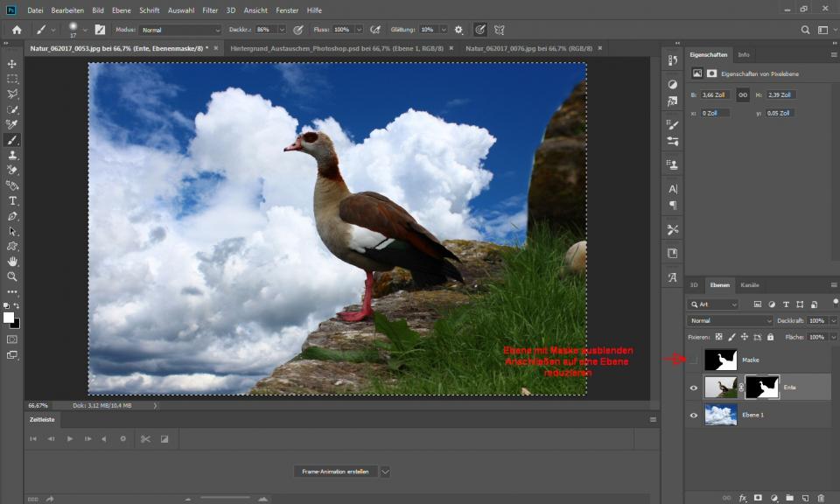Select the Ente layer mask thumbnail
Viewport: 840px width, 504px height.
(x=761, y=387)
